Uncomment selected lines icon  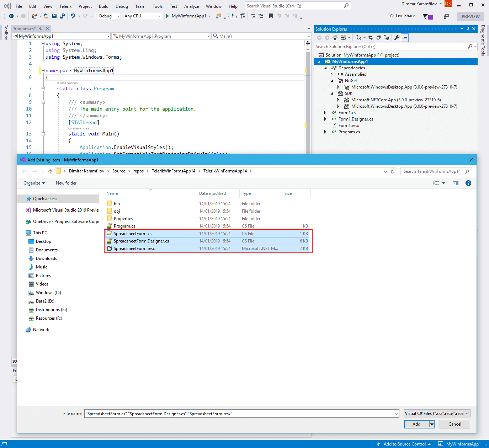tap(261, 16)
